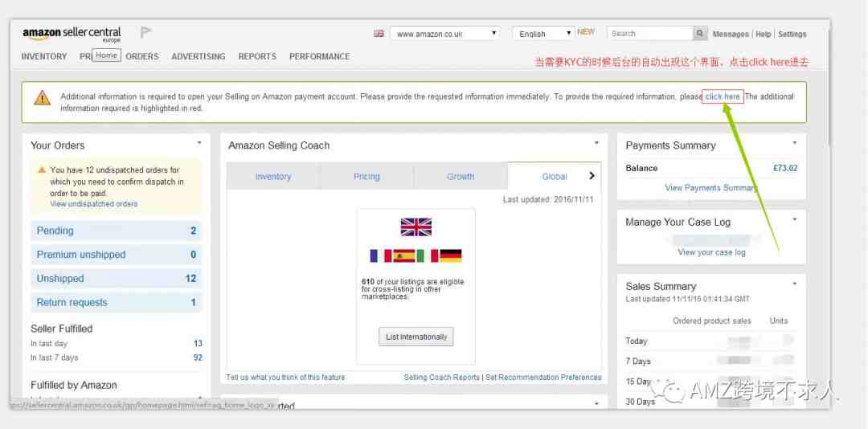Image resolution: width=868 pixels, height=429 pixels.
Task: Open the ADVERTISING menu
Action: [199, 56]
